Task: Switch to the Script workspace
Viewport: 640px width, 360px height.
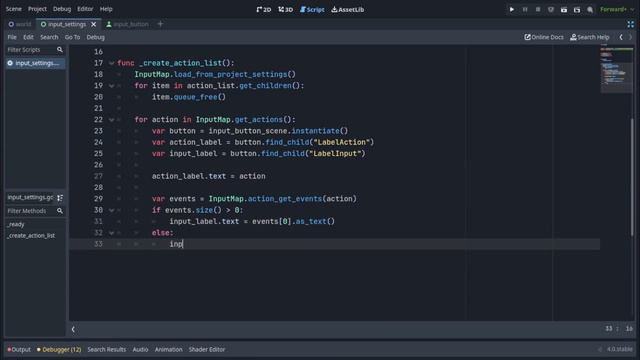Action: pyautogui.click(x=312, y=9)
